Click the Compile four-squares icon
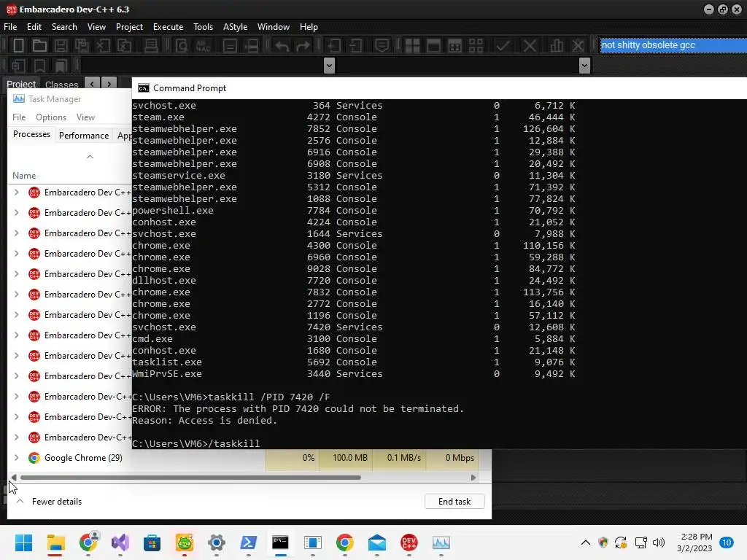The image size is (747, 560). pos(412,46)
